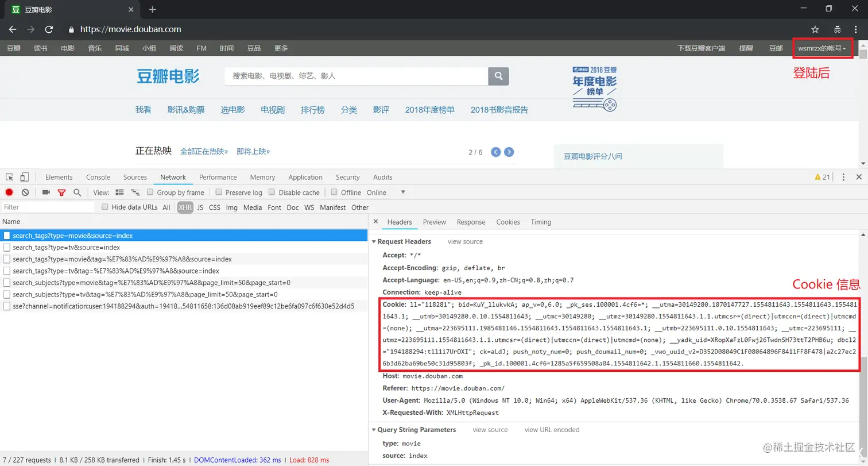Close the 豆瓣电影 browser tab

click(131, 9)
